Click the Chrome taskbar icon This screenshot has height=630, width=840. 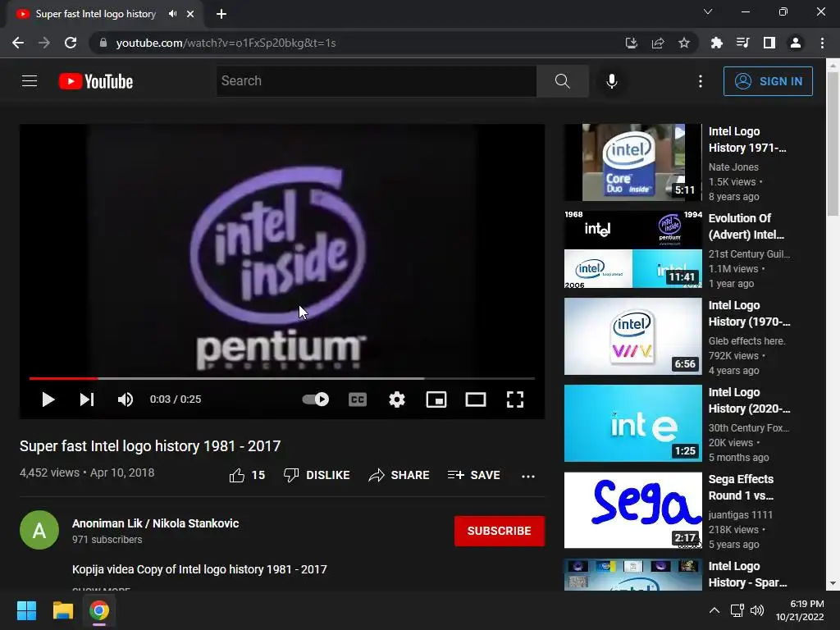coord(99,610)
